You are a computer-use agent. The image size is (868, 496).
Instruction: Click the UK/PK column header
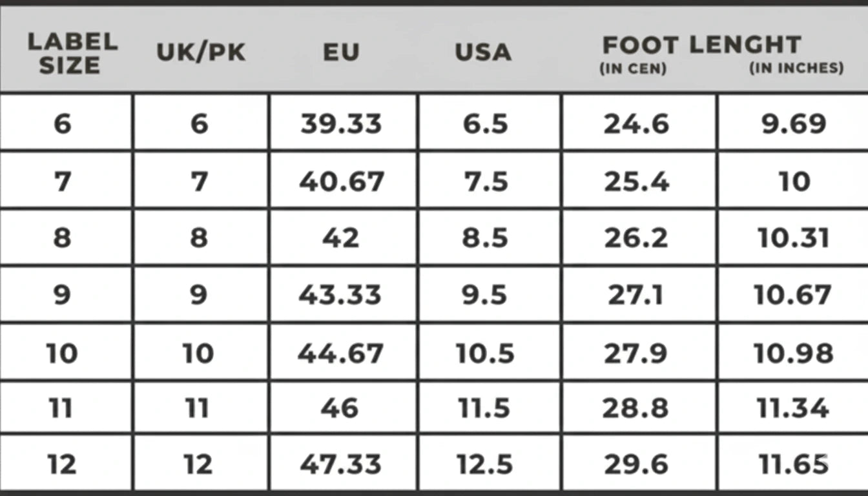(x=201, y=53)
